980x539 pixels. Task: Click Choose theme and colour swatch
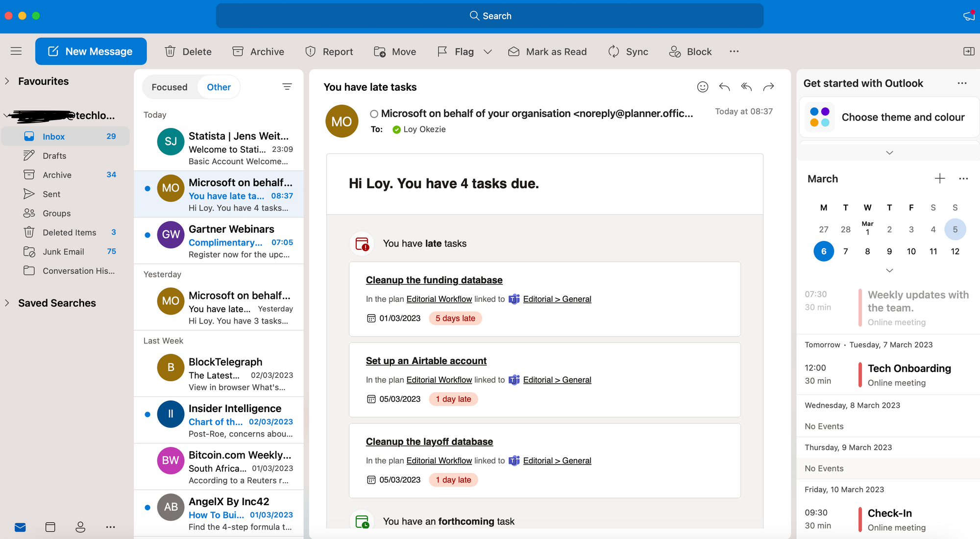(820, 117)
